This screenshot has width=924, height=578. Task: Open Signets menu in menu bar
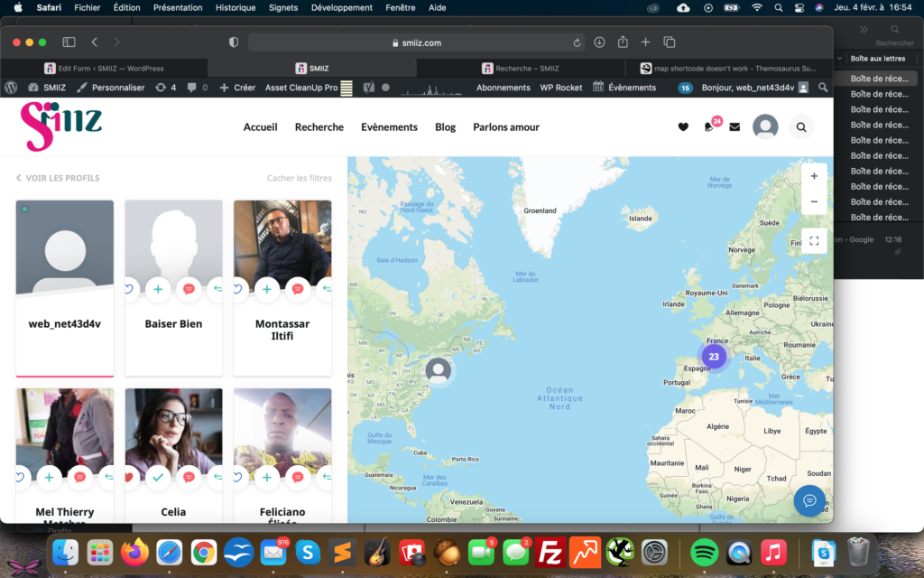(x=282, y=7)
